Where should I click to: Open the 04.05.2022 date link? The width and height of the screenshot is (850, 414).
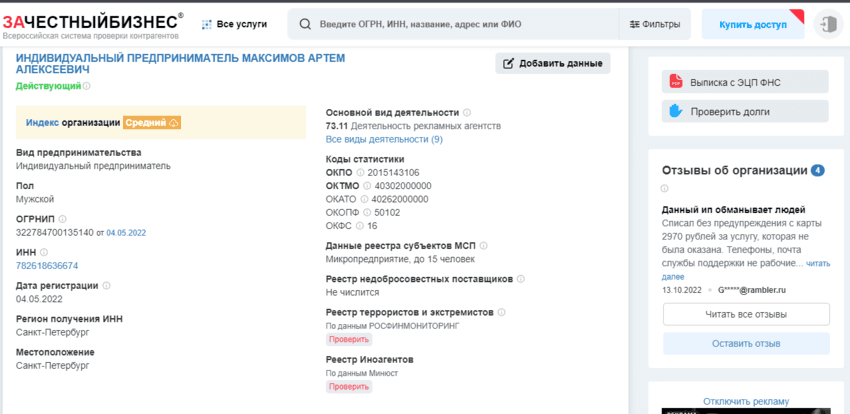point(126,232)
